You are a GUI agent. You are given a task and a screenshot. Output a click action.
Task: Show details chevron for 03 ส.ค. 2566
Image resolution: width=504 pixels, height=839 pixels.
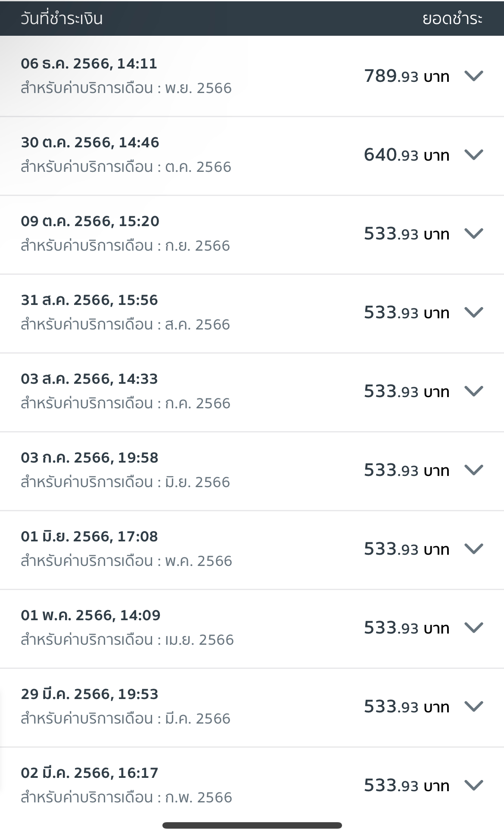473,392
